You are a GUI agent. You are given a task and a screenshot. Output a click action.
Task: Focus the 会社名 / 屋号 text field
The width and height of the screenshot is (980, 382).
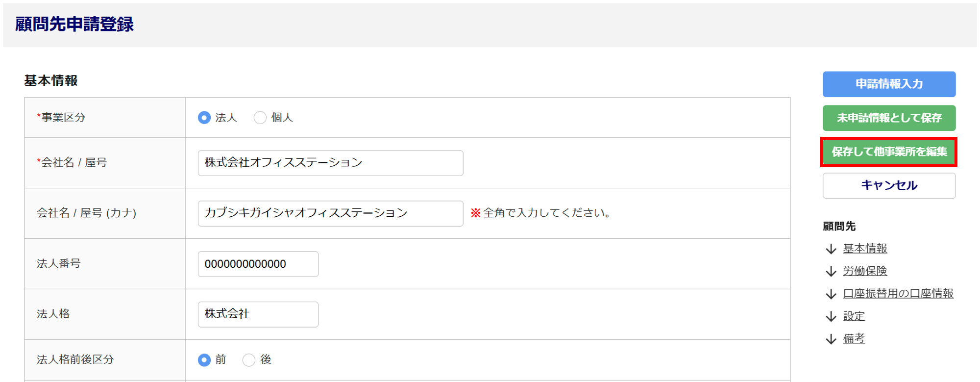[330, 163]
